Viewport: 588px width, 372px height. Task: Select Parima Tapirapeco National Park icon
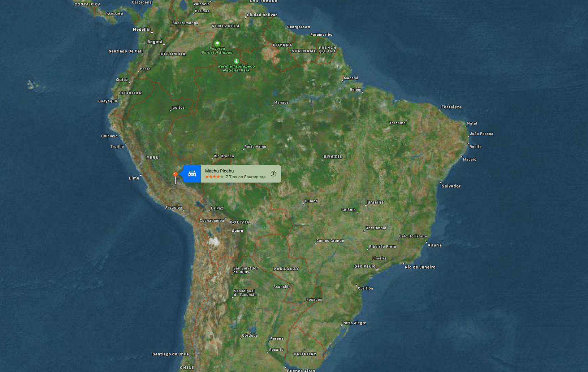[x=236, y=61]
